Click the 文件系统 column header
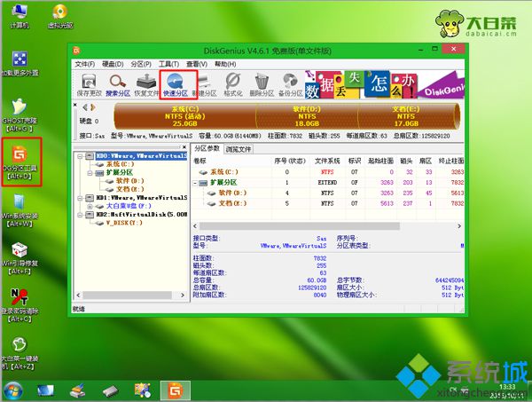532x402 pixels. (x=327, y=161)
